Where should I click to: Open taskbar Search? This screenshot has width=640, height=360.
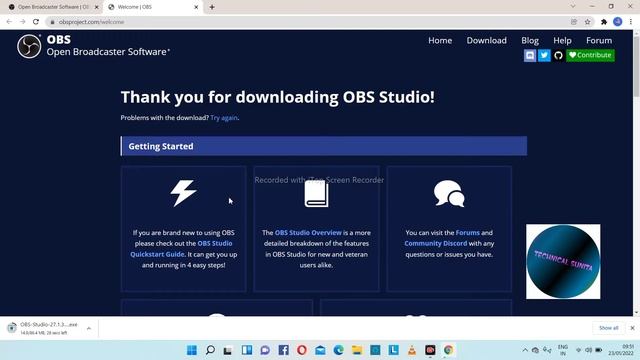210,350
